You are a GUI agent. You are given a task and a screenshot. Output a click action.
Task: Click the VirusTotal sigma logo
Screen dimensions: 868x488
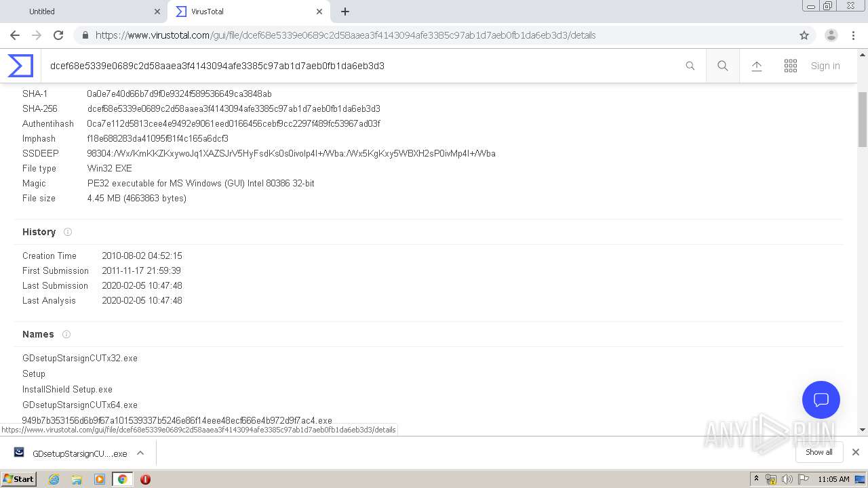(20, 66)
